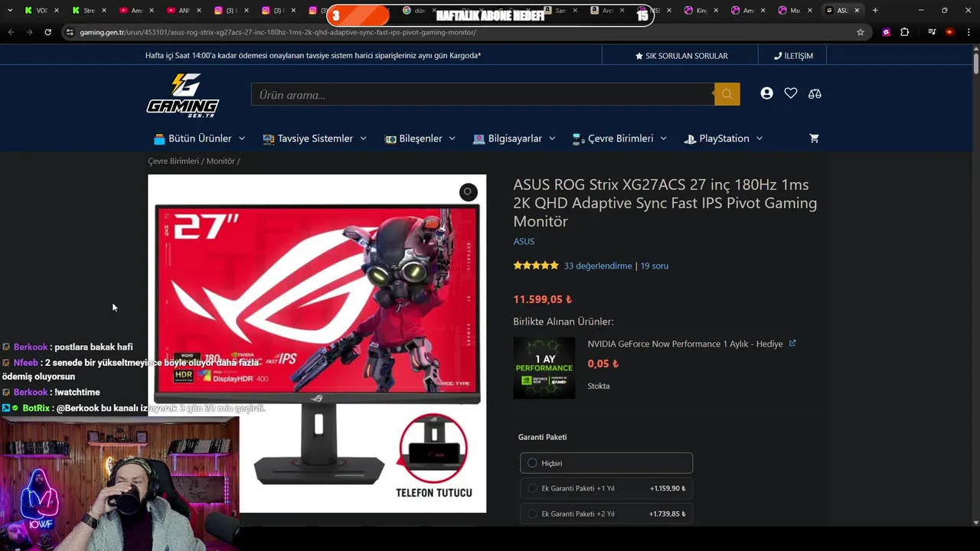
Task: Click the Çevre Birimleri breadcrumb
Action: (x=173, y=161)
